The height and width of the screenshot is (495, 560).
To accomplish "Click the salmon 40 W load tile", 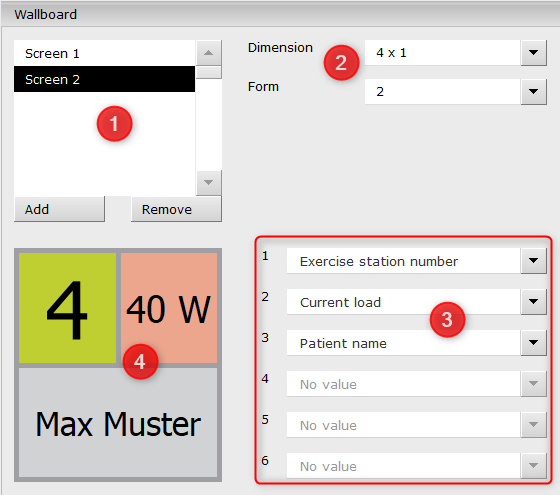I will 169,308.
